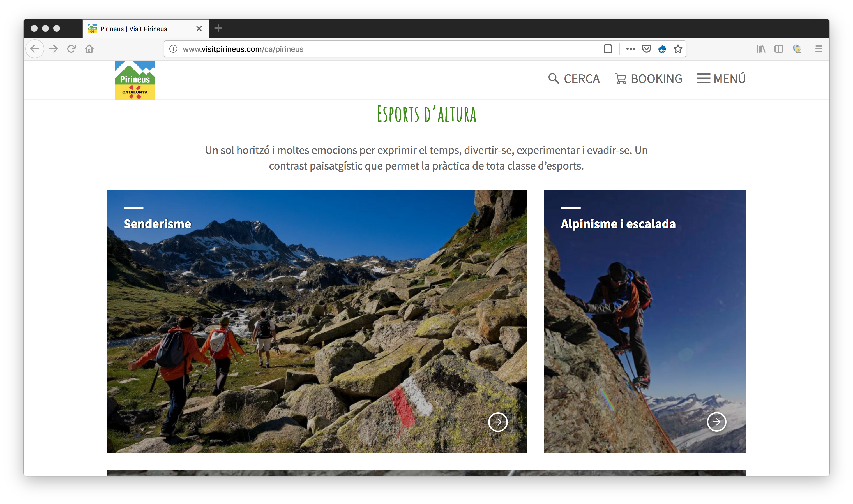Save page to Pocket icon
Screen dimensions: 853x504
646,49
